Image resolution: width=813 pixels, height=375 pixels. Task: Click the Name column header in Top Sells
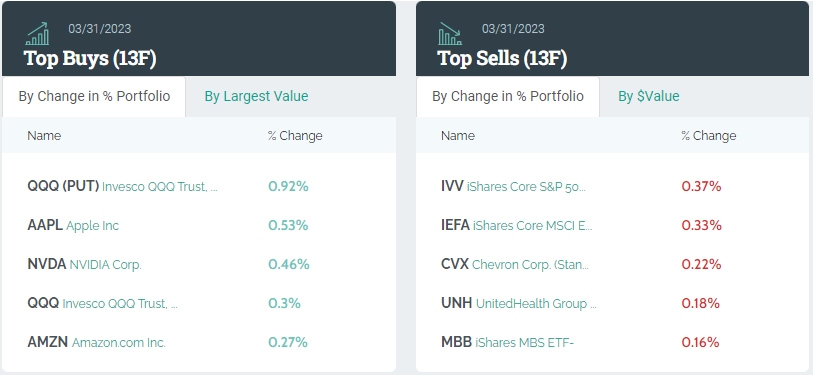[458, 136]
